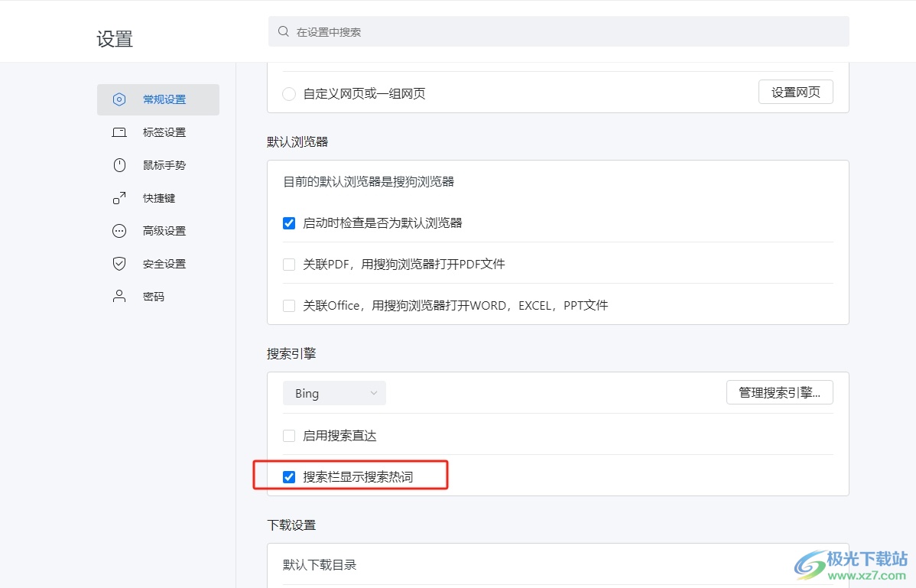The image size is (916, 588).
Task: Open the 标签设置 section
Action: point(158,132)
